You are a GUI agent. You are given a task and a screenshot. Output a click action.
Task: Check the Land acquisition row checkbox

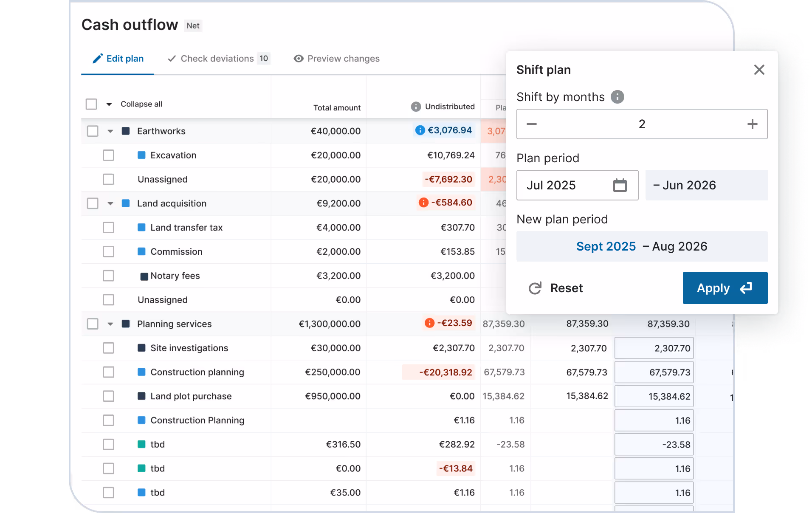tap(93, 203)
